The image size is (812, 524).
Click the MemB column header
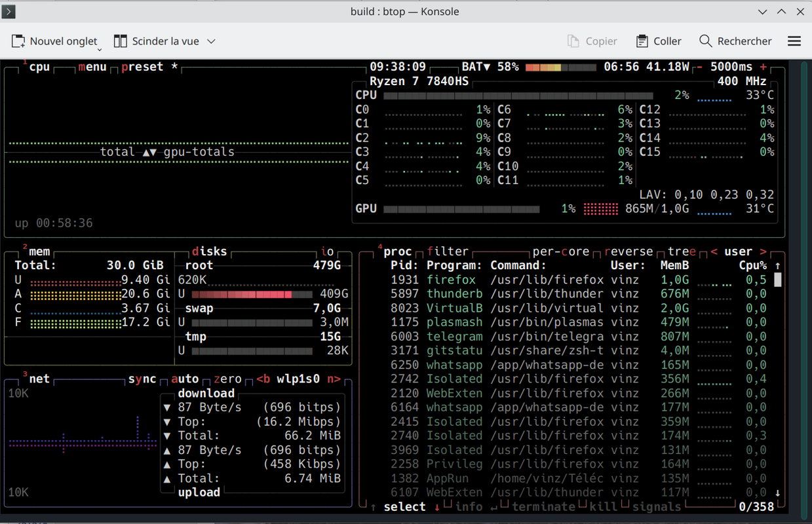pos(674,266)
